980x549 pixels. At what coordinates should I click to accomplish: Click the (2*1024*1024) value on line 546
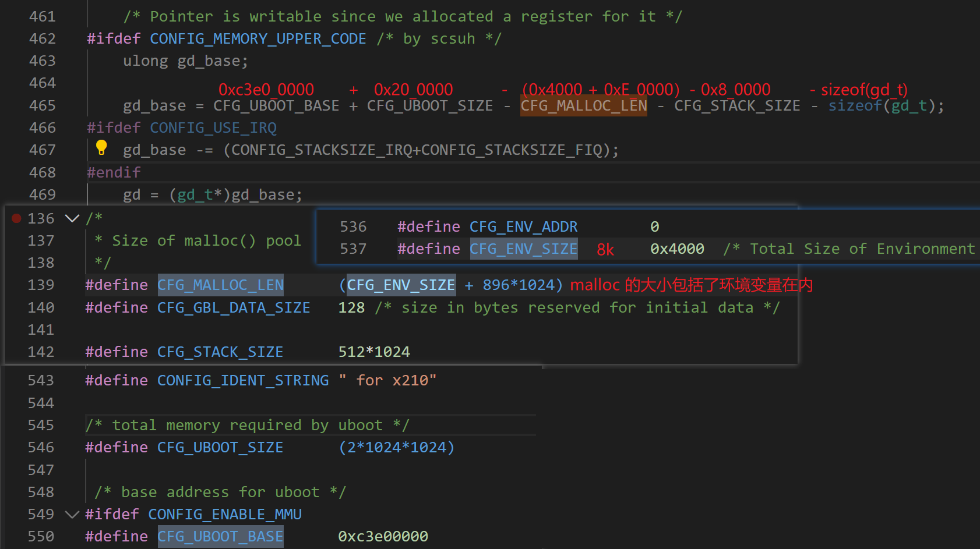click(x=397, y=447)
